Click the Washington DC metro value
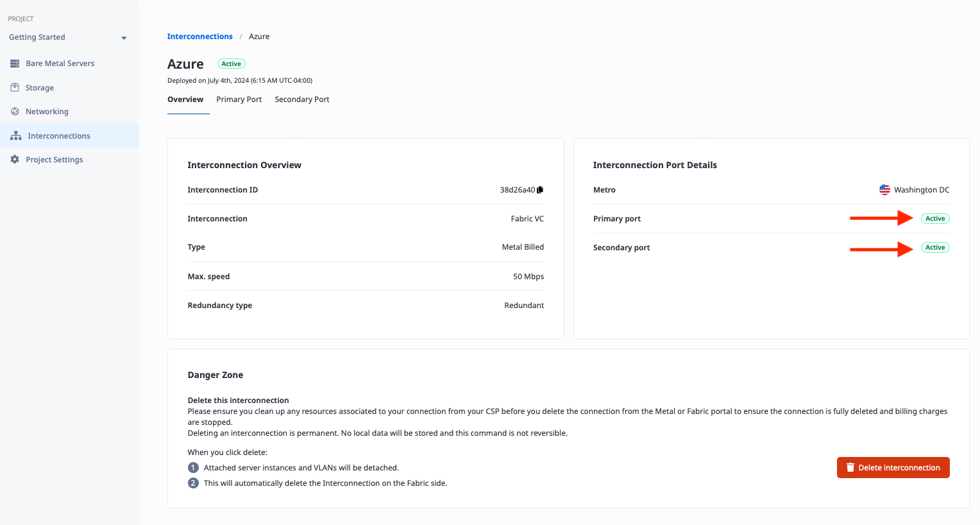The width and height of the screenshot is (980, 525). pos(922,190)
